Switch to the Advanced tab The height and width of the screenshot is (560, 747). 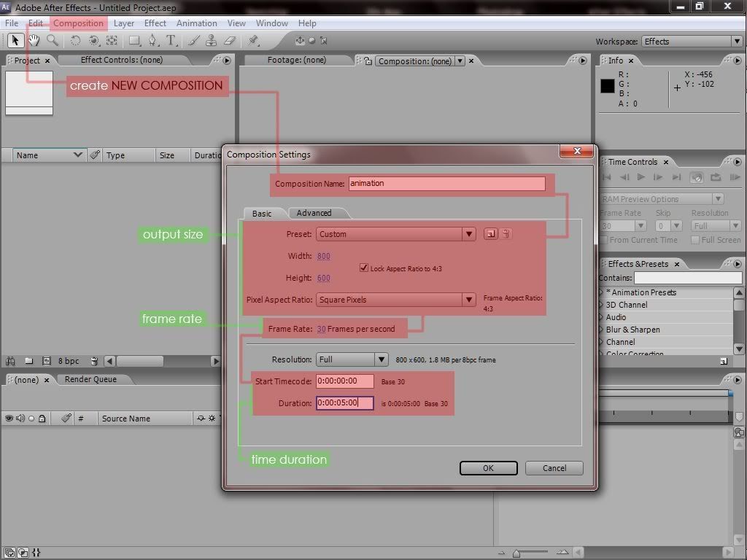pos(314,213)
